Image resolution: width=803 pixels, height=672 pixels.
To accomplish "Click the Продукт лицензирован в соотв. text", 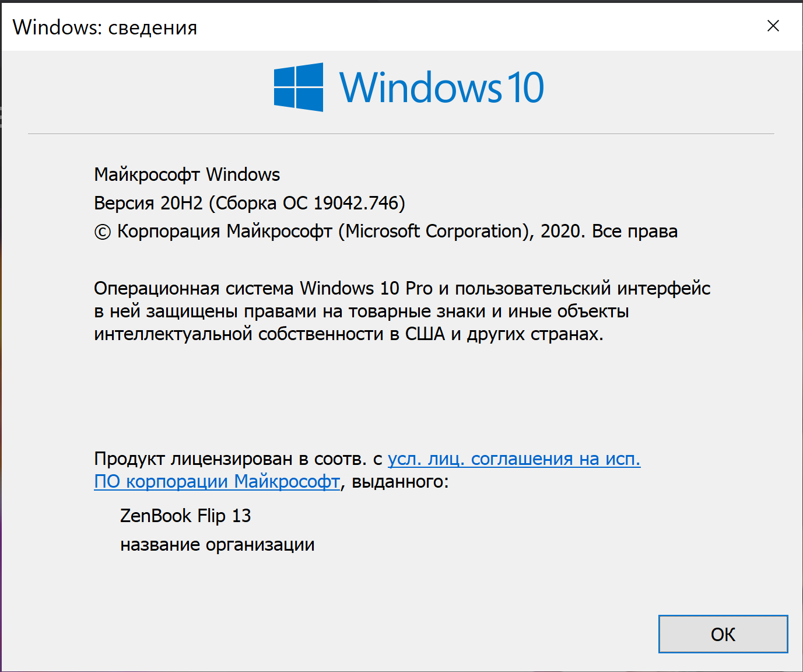I will (230, 459).
